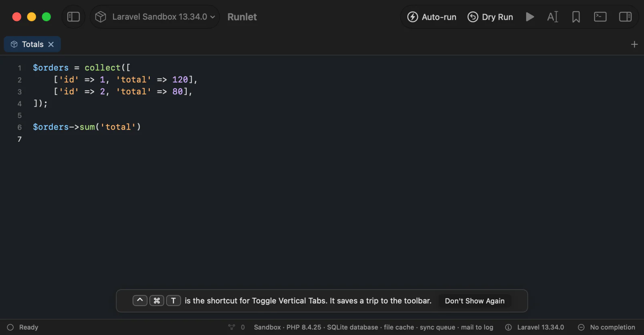Click the bookmark icon in toolbar
This screenshot has width=644, height=335.
pyautogui.click(x=576, y=17)
